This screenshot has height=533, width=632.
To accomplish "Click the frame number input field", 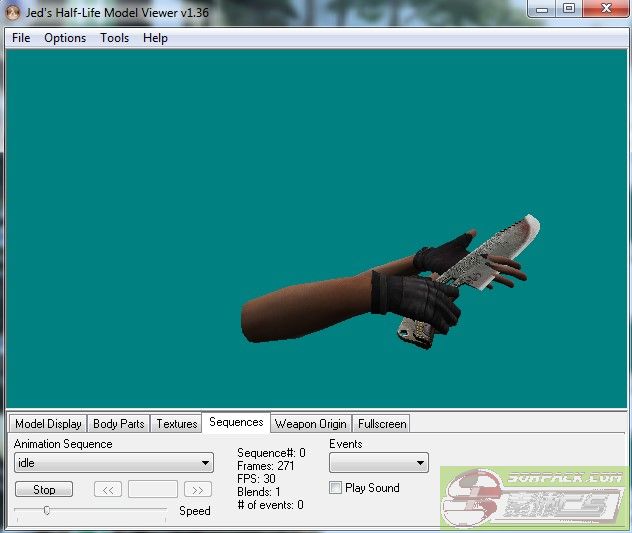I will pos(153,489).
